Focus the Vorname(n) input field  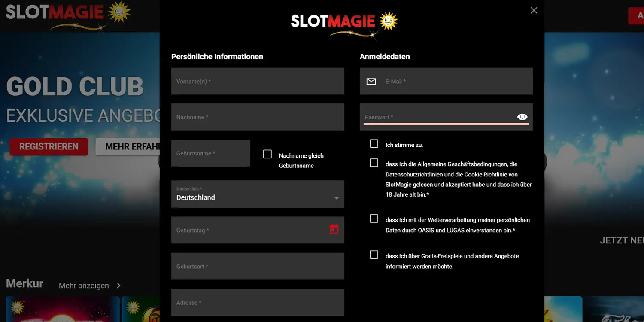(258, 81)
